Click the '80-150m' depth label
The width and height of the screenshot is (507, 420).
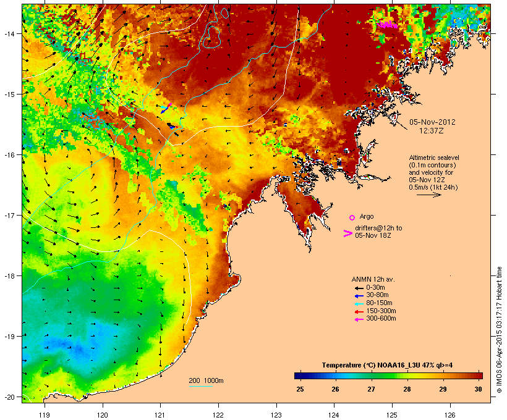(x=379, y=303)
